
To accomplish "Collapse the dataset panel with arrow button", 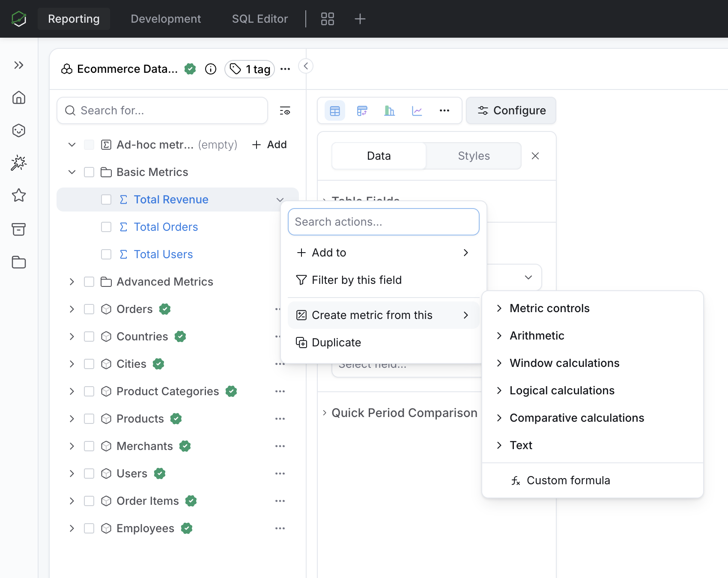I will (x=306, y=66).
